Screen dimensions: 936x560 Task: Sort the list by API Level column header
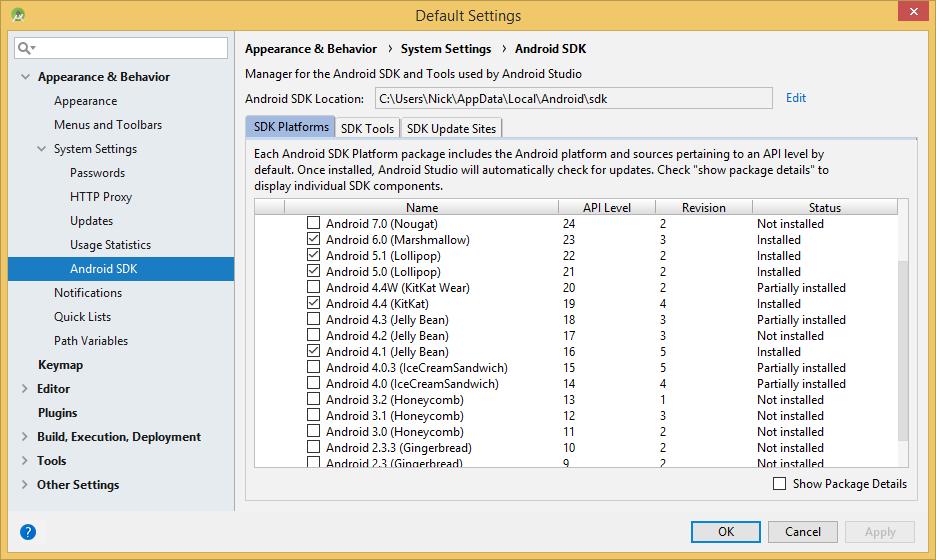pyautogui.click(x=606, y=207)
